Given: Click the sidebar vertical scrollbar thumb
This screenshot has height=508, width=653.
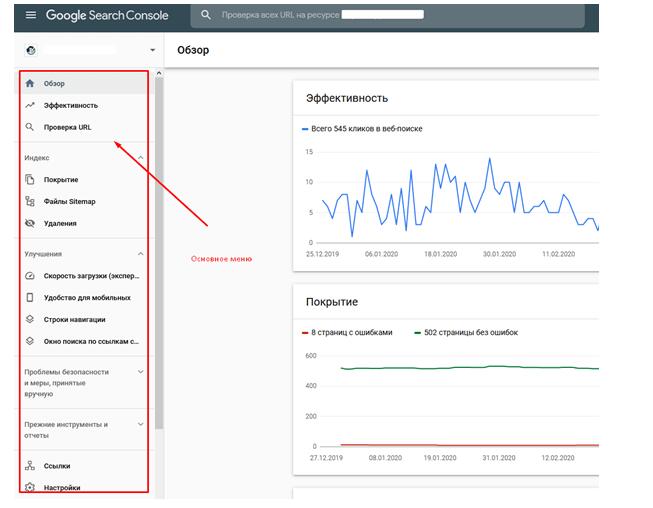Looking at the screenshot, I should click(159, 253).
